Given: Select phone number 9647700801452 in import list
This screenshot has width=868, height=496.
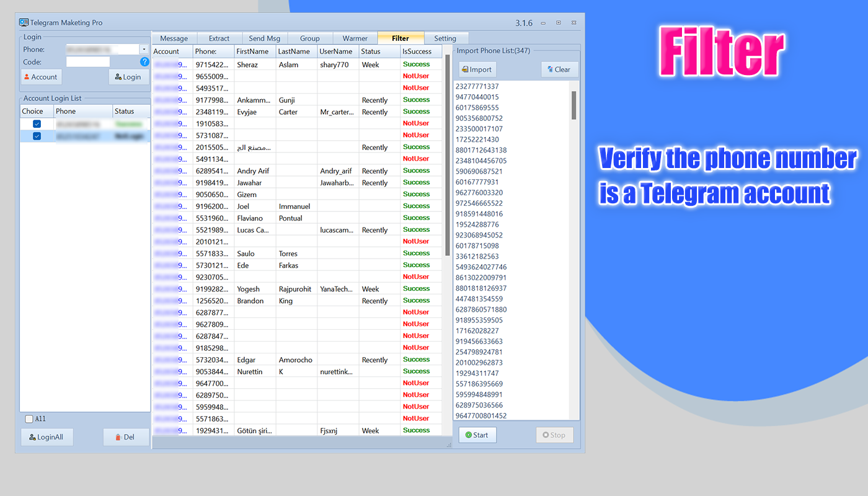Looking at the screenshot, I should click(481, 416).
